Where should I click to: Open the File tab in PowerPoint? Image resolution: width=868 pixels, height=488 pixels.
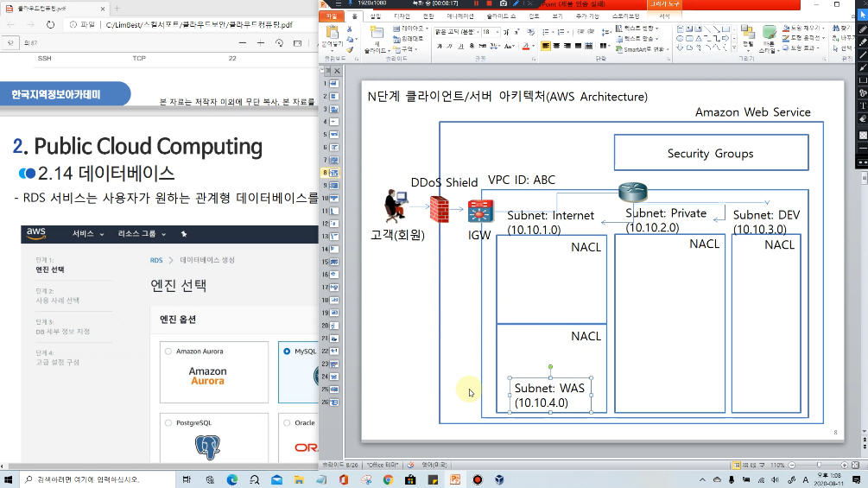coord(331,16)
